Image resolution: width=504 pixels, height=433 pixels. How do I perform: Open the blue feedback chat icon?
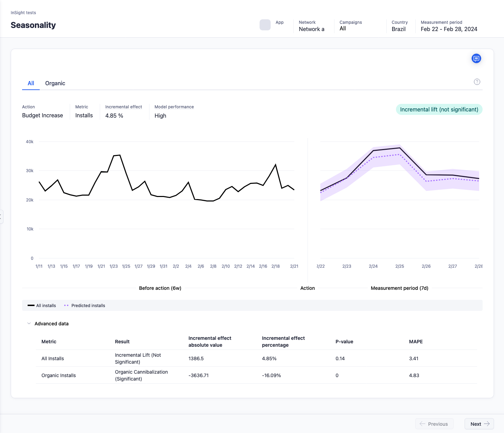point(476,58)
